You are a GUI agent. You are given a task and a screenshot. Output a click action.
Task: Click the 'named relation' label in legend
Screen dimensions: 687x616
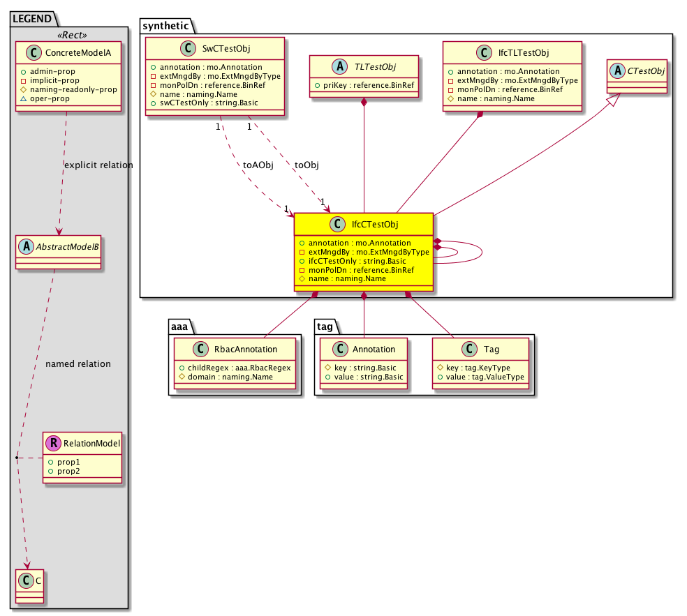pyautogui.click(x=77, y=364)
